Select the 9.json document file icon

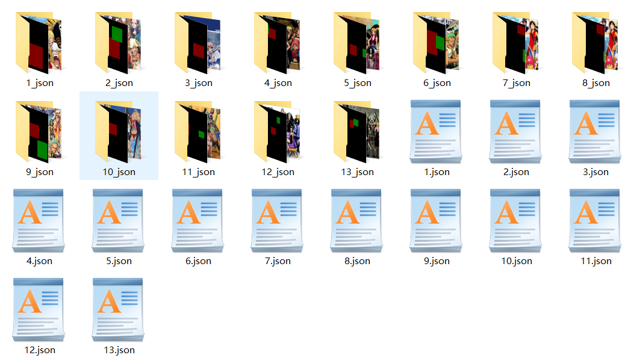point(436,221)
